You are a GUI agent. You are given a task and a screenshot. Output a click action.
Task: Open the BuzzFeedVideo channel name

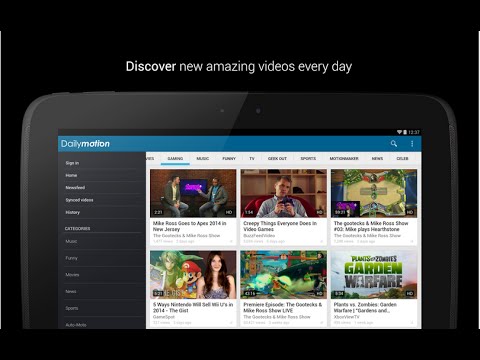coord(259,236)
